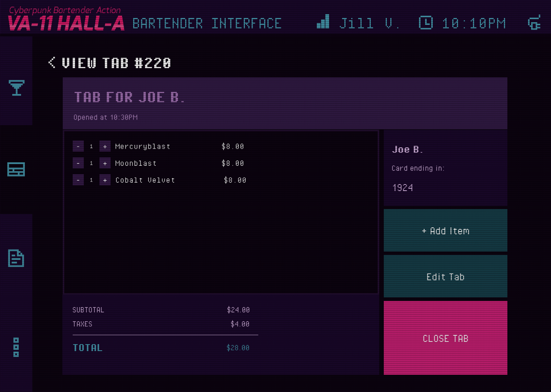This screenshot has width=551, height=392.
Task: Decrease Moonblast quantity with minus button
Action: [x=78, y=163]
